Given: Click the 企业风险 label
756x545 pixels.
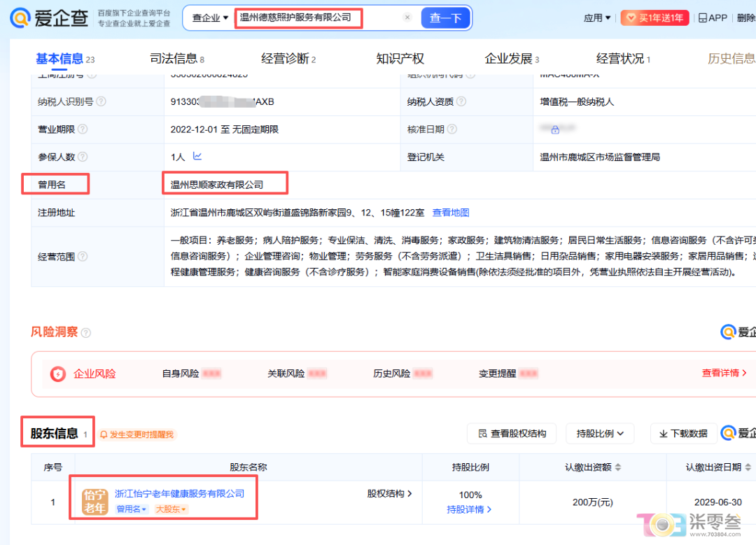Looking at the screenshot, I should pyautogui.click(x=94, y=374).
